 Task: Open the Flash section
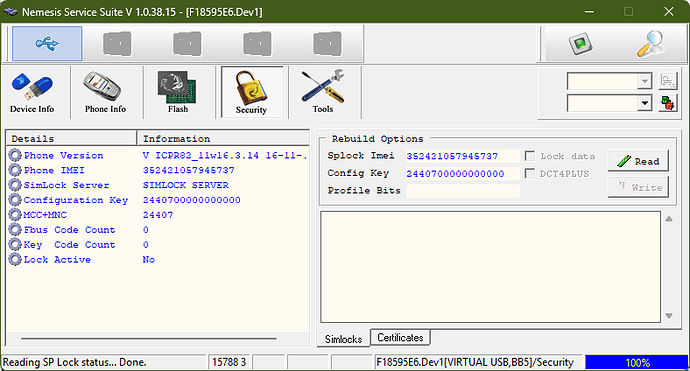178,93
